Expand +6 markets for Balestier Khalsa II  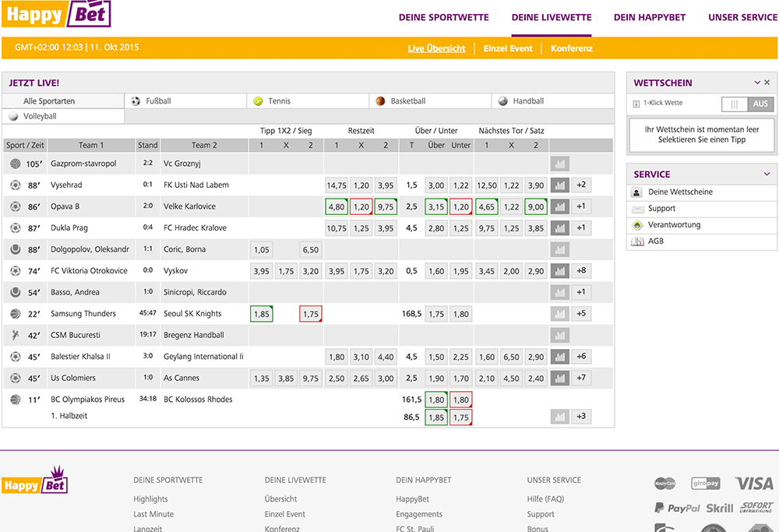pos(581,357)
